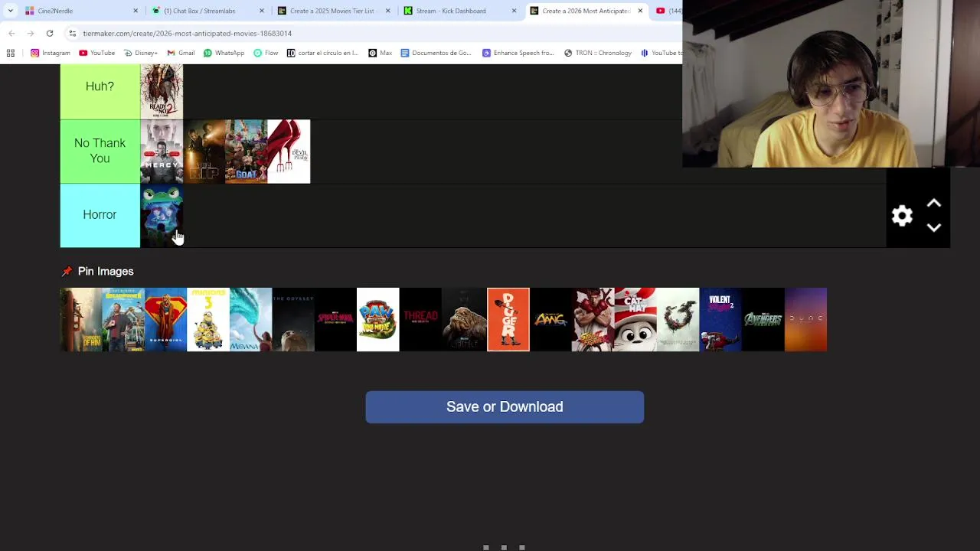Open the tab search dropdown arrow
The width and height of the screenshot is (980, 551).
pos(10,11)
